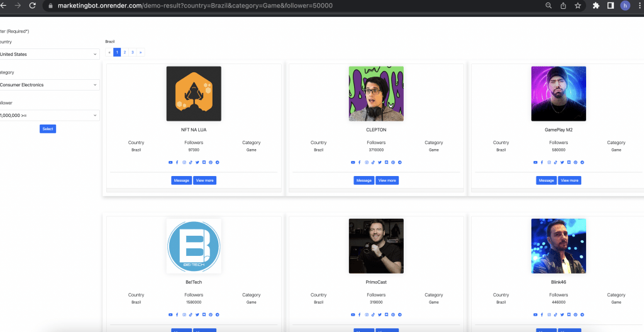Open the NFT NA LUA TikTok icon
Image resolution: width=644 pixels, height=332 pixels.
point(191,162)
